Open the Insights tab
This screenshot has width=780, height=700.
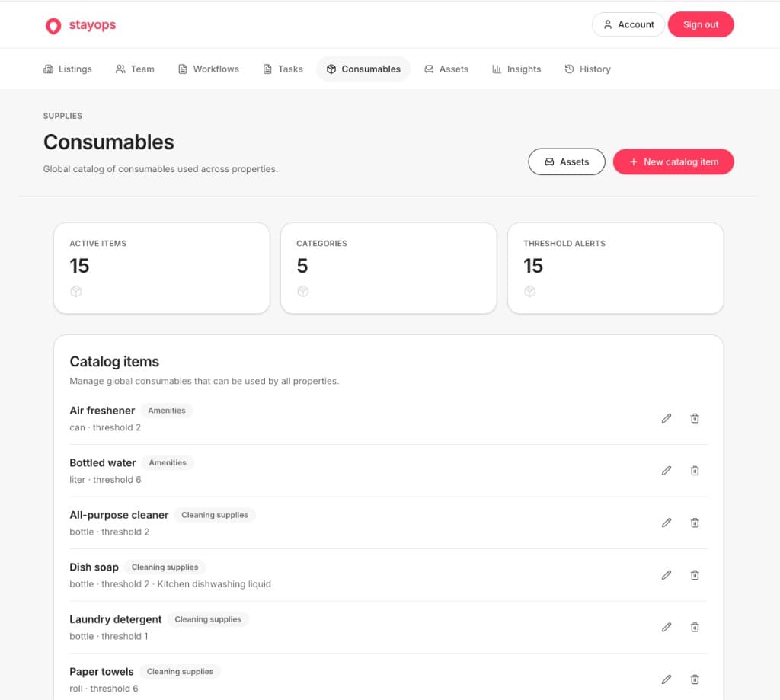(516, 69)
